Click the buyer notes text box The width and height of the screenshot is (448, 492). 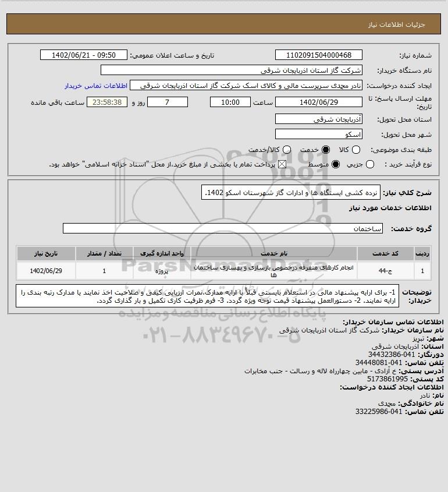pos(207,296)
